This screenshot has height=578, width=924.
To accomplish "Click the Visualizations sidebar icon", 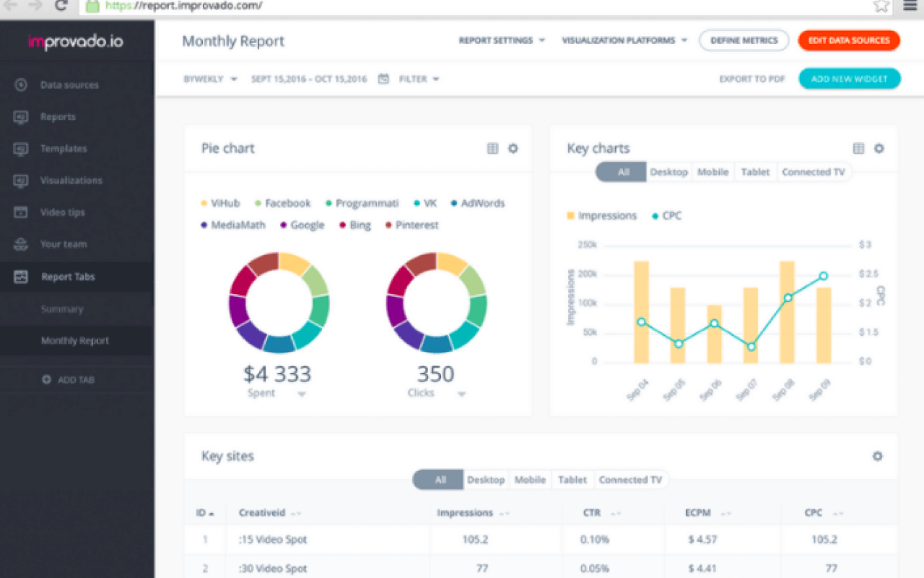I will pyautogui.click(x=21, y=180).
